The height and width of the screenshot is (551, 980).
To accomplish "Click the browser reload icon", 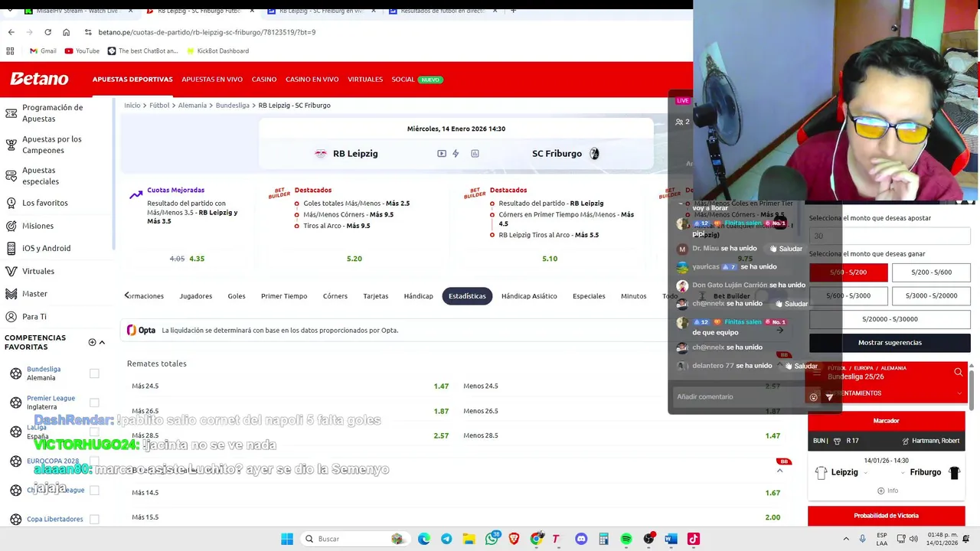I will tap(47, 32).
